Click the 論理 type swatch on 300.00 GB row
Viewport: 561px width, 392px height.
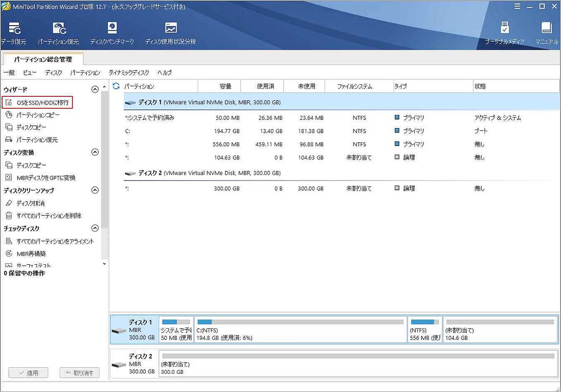coord(397,188)
